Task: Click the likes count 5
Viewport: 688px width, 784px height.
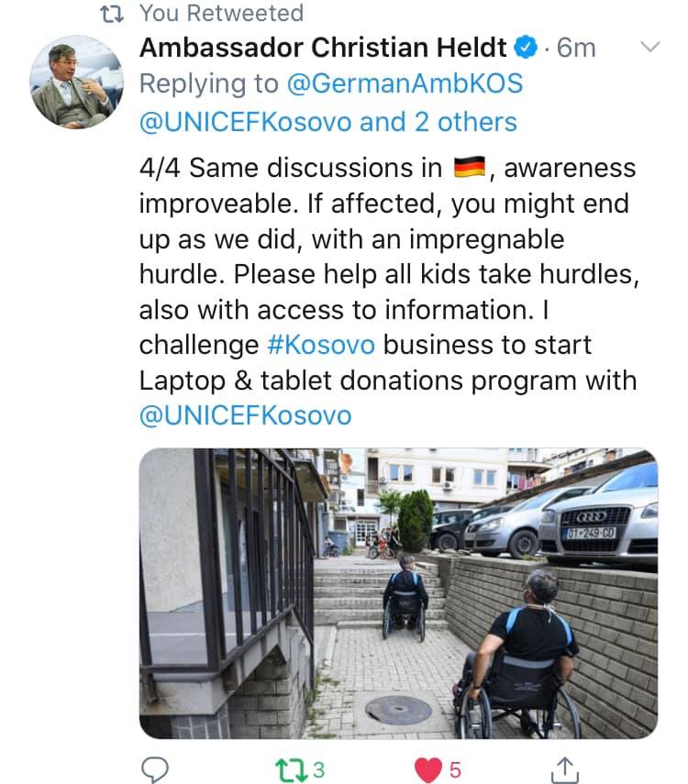Action: pyautogui.click(x=455, y=770)
